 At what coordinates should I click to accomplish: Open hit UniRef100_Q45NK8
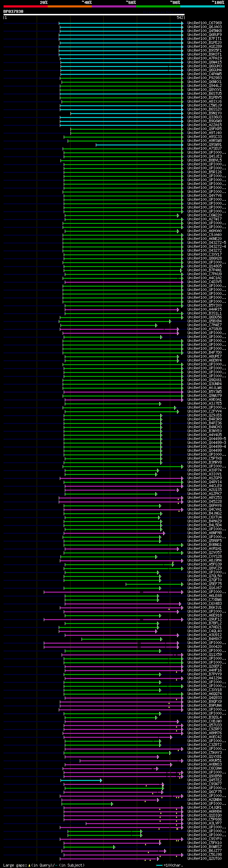click(204, 31)
